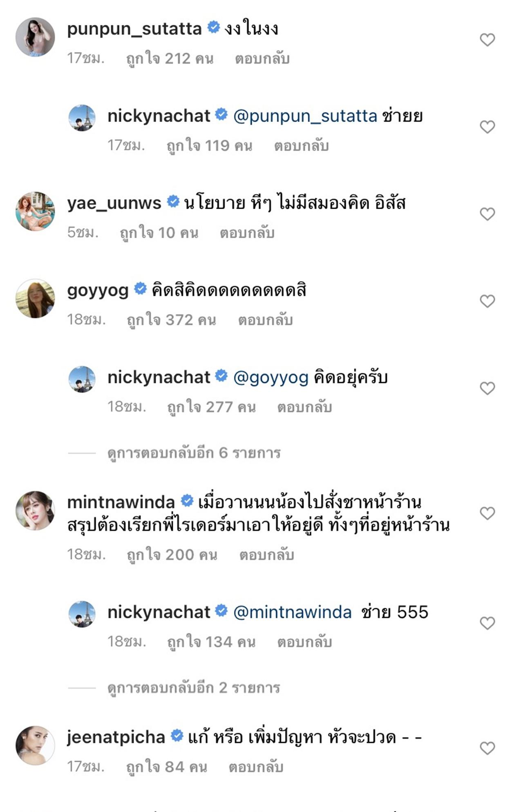This screenshot has height=812, width=523.
Task: Like punpun_sutatta's comment with the heart
Action: point(487,40)
